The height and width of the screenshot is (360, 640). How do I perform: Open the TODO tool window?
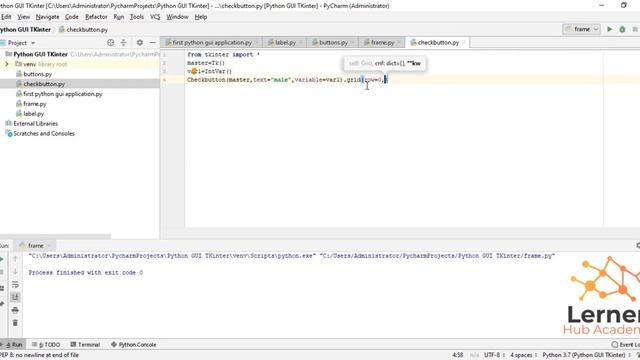pos(46,344)
